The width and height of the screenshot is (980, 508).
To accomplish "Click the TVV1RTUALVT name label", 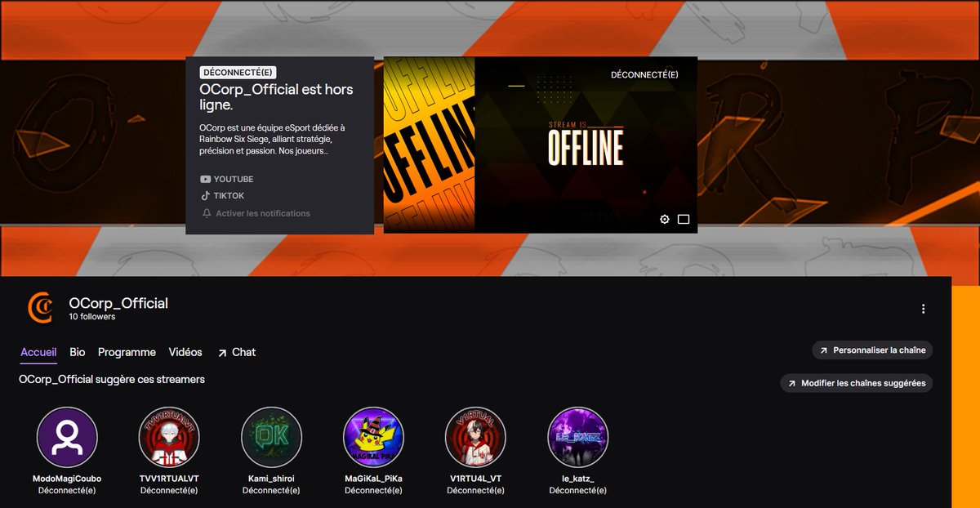I will pos(169,479).
